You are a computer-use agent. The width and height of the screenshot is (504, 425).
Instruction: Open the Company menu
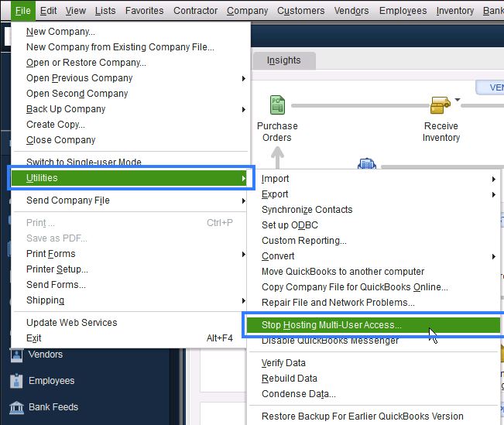[247, 11]
